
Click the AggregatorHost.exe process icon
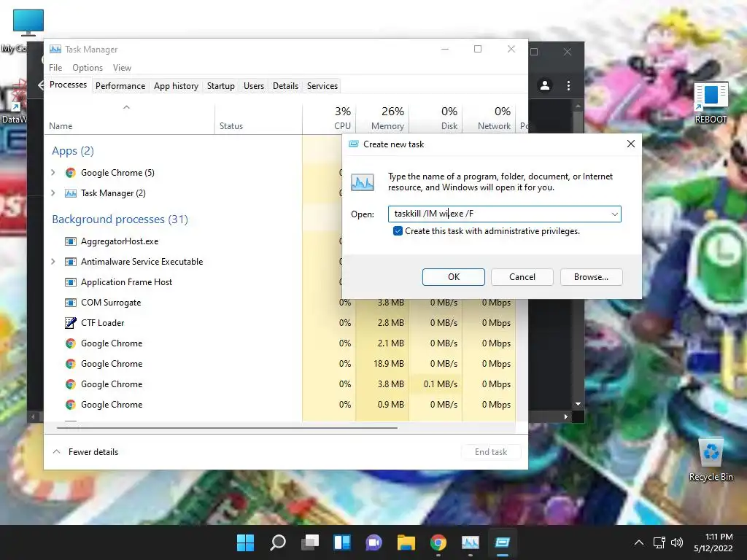tap(71, 241)
